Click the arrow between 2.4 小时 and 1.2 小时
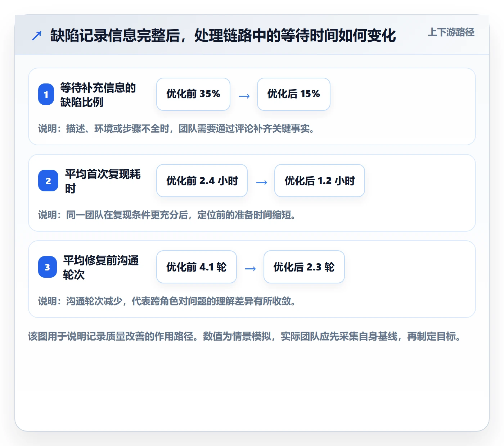Image resolution: width=504 pixels, height=446 pixels. pyautogui.click(x=261, y=182)
